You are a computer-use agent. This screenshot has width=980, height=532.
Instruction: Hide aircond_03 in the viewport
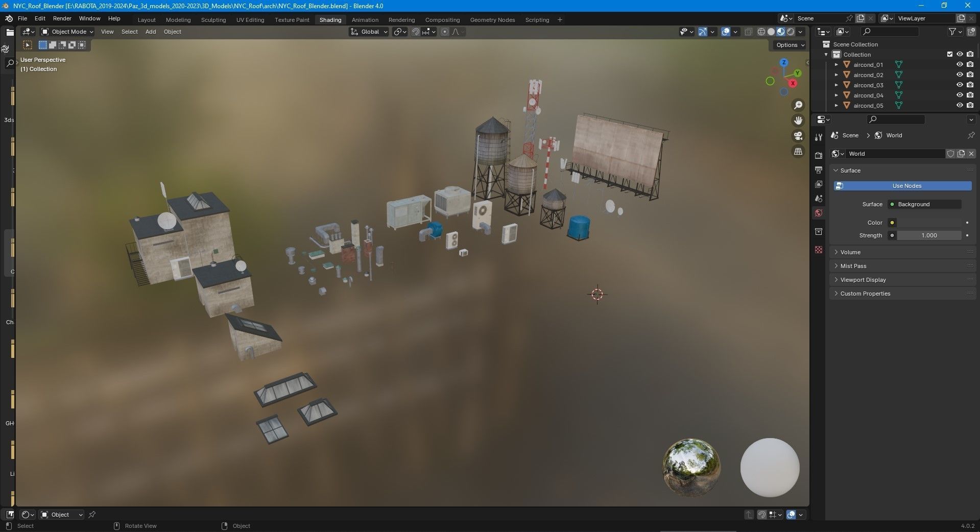tap(960, 85)
